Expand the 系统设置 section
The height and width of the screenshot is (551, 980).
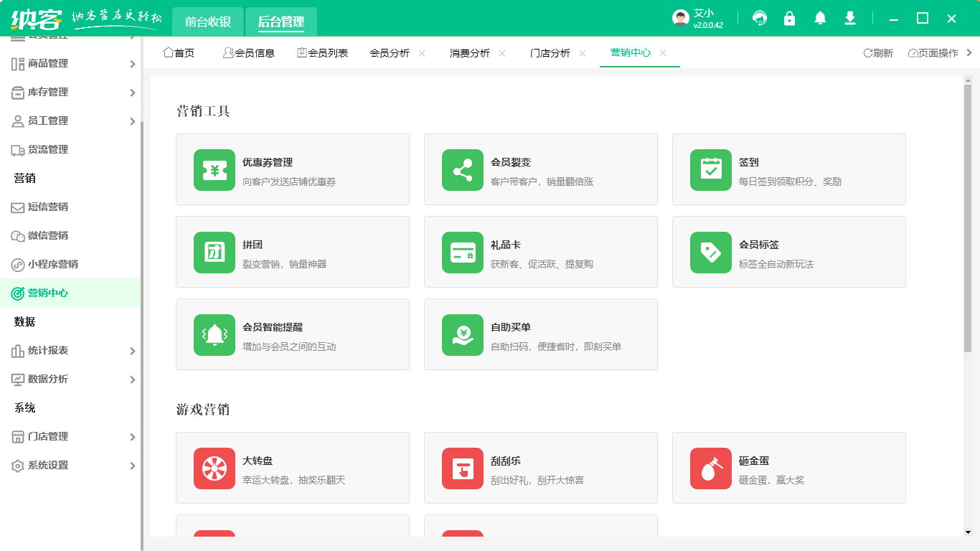point(43,465)
